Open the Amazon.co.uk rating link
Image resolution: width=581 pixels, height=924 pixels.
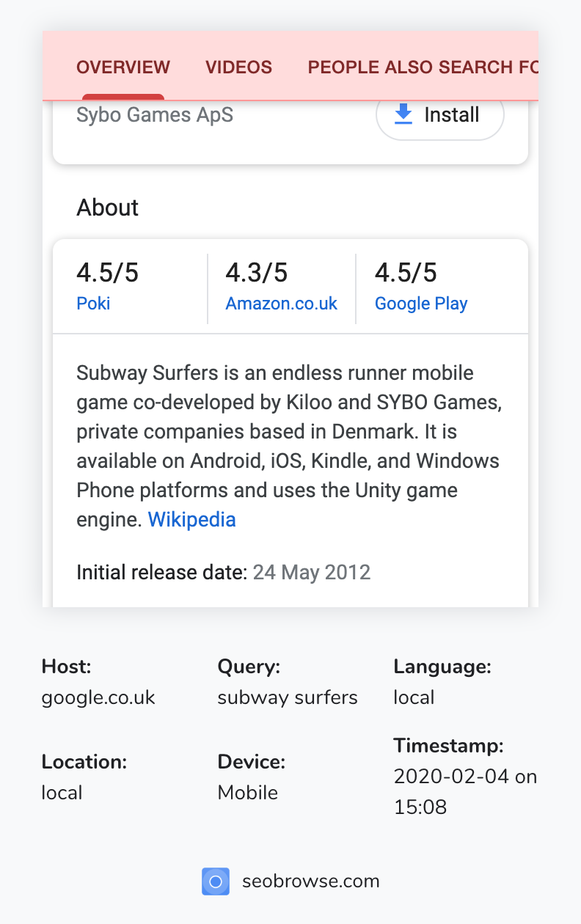[282, 303]
